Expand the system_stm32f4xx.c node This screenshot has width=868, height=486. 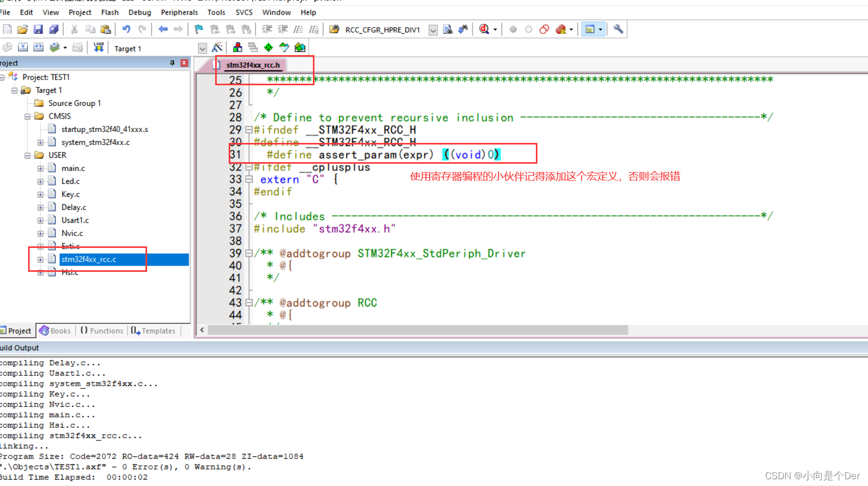pyautogui.click(x=41, y=142)
